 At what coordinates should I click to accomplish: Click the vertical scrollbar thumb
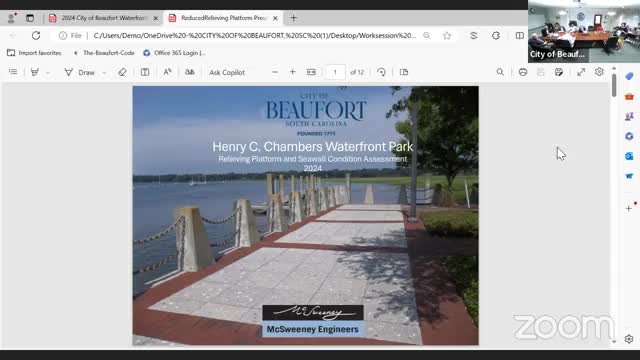pyautogui.click(x=614, y=86)
